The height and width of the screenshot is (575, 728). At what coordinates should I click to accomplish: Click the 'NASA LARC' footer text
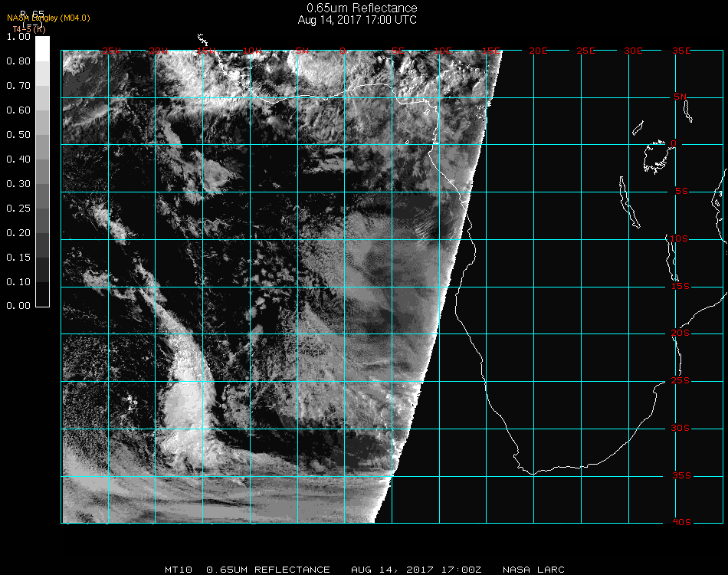(x=533, y=570)
